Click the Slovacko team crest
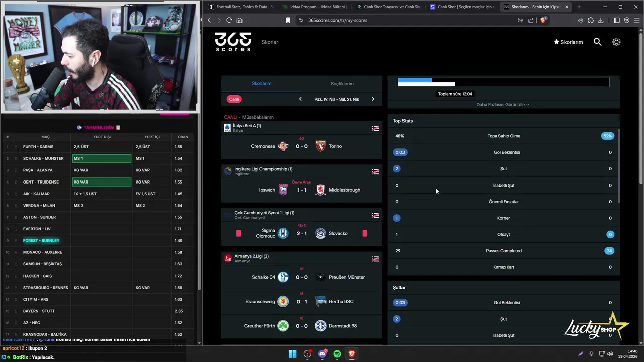The image size is (644, 362). click(320, 233)
